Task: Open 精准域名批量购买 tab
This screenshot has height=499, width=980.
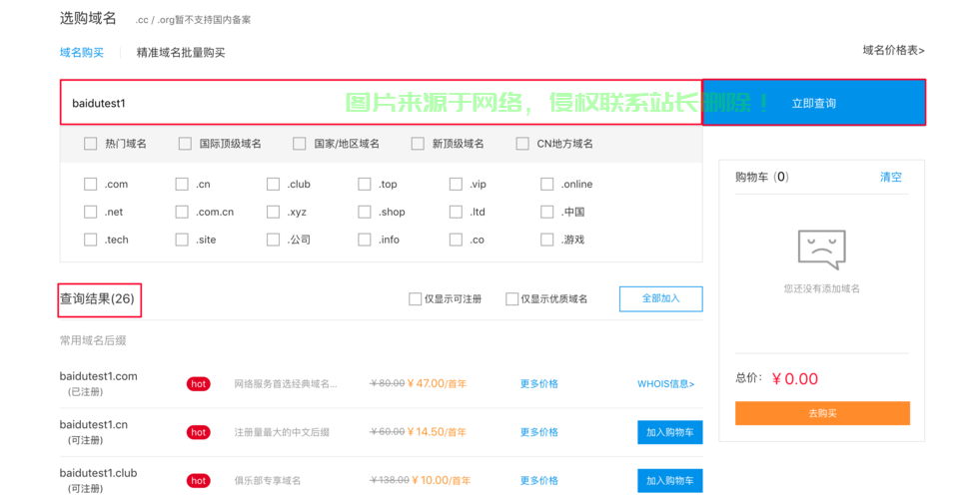Action: pyautogui.click(x=181, y=53)
